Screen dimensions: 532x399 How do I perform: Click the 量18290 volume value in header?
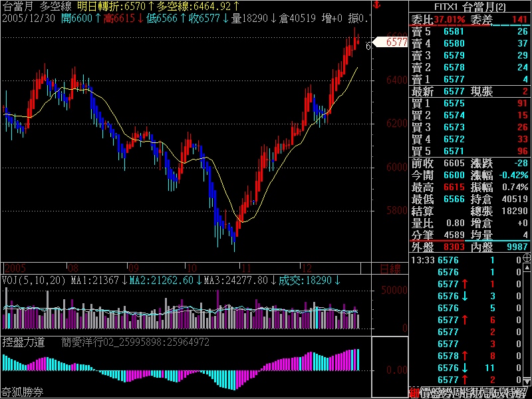[254, 19]
